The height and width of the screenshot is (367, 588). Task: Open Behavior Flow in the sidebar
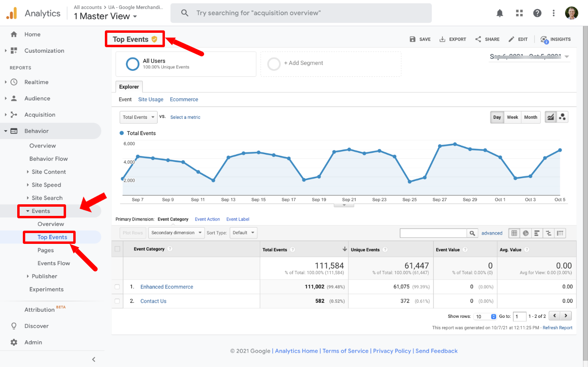click(x=48, y=159)
